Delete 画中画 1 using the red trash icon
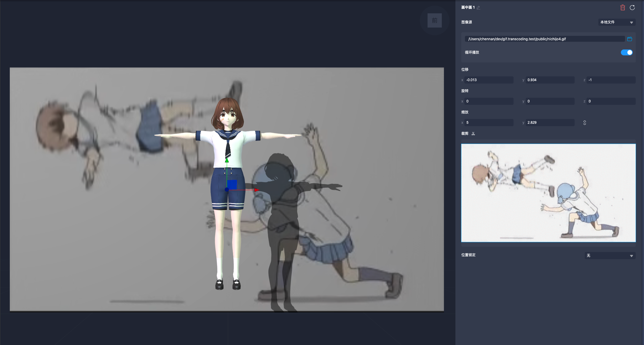This screenshot has width=644, height=345. click(x=623, y=7)
